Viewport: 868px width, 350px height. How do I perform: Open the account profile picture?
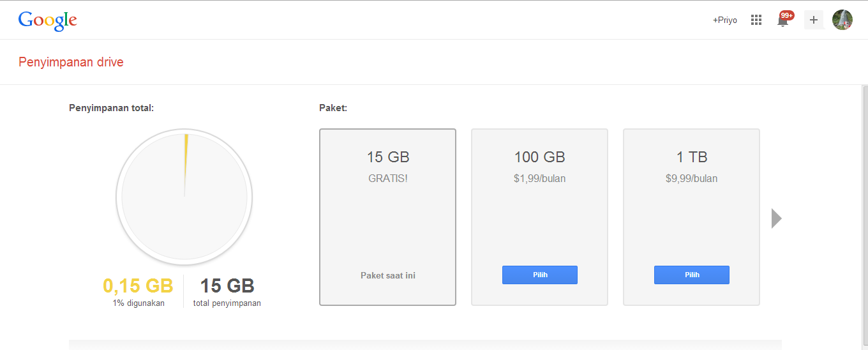842,20
